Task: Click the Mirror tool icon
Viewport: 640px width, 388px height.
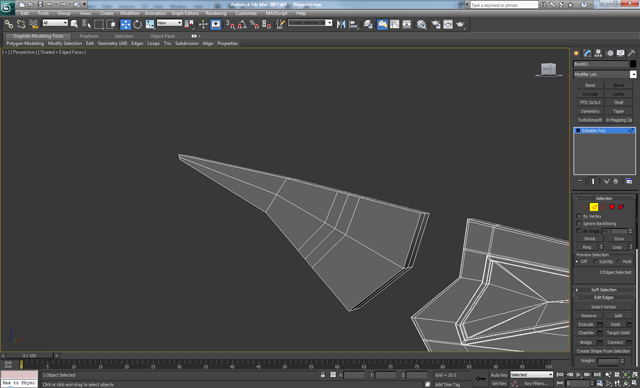Action: 341,24
